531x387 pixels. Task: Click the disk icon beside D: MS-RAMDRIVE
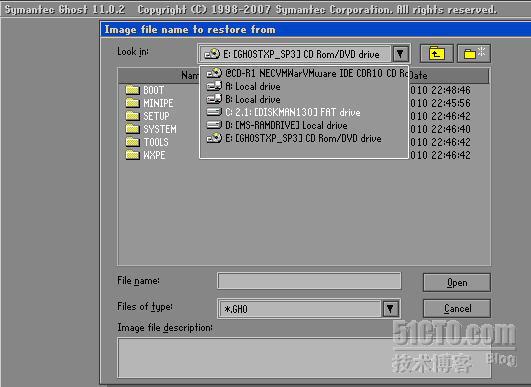[214, 125]
